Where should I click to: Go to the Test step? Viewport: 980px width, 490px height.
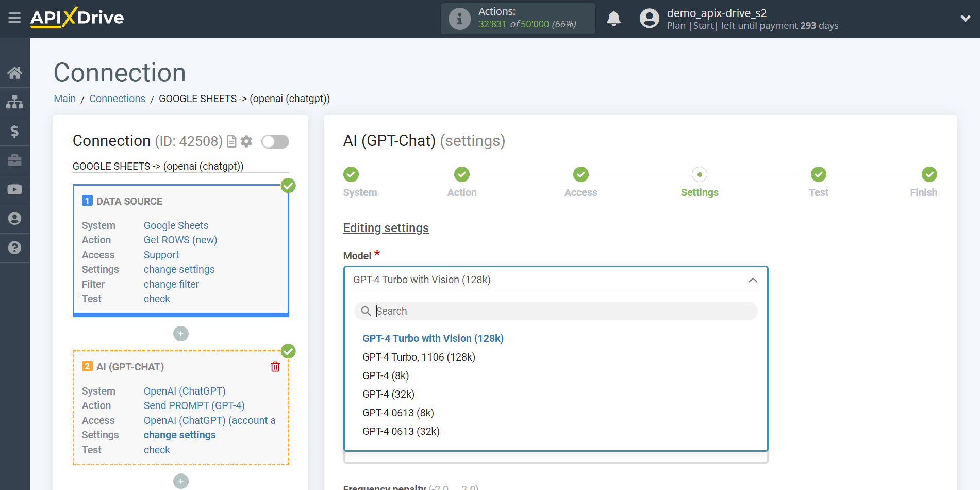click(818, 174)
